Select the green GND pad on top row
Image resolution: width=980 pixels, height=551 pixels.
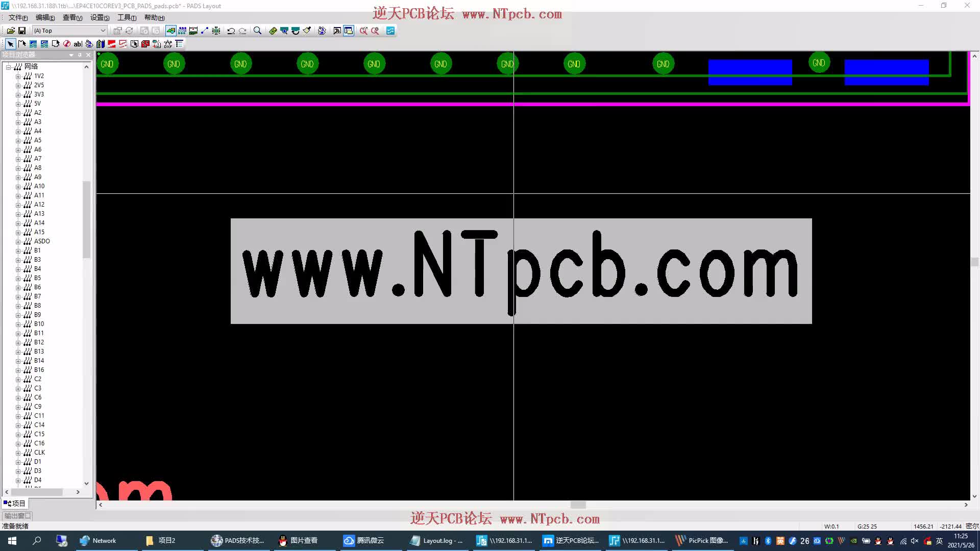pos(107,63)
